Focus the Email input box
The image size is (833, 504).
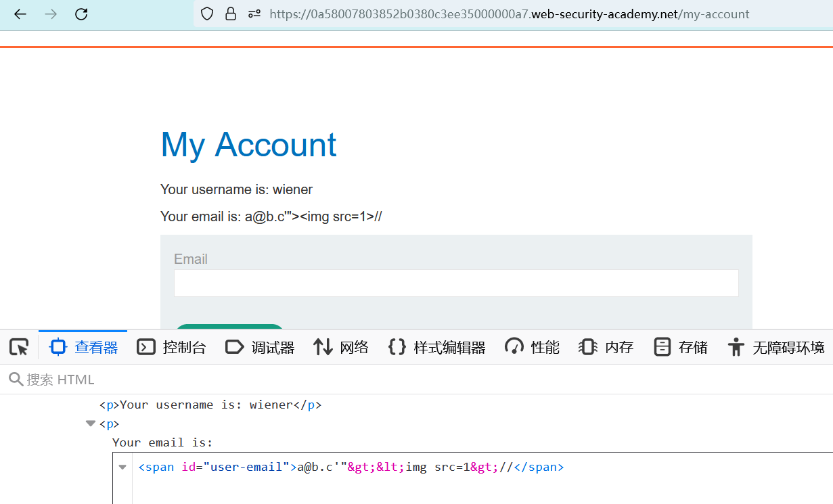coord(455,283)
